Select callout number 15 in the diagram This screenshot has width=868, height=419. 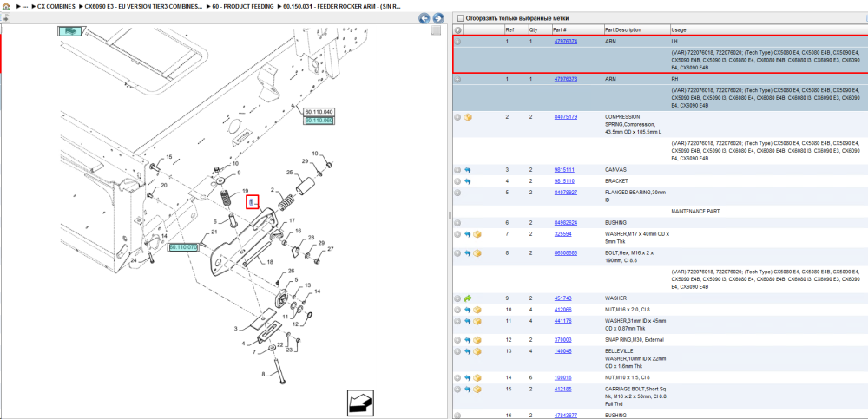tap(169, 157)
